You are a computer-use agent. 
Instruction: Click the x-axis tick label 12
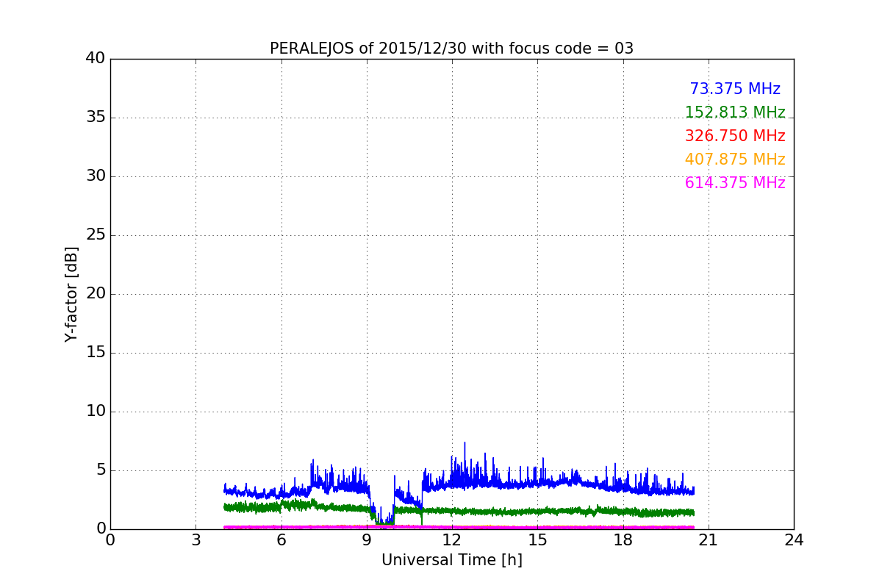(452, 540)
